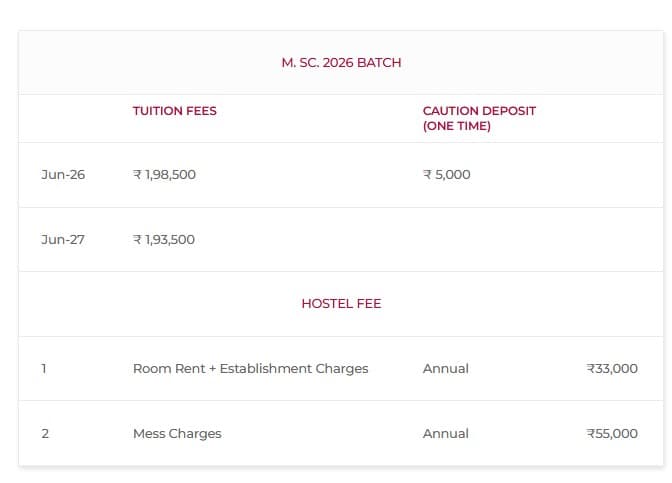Select serial number 2 in hostel table

45,433
